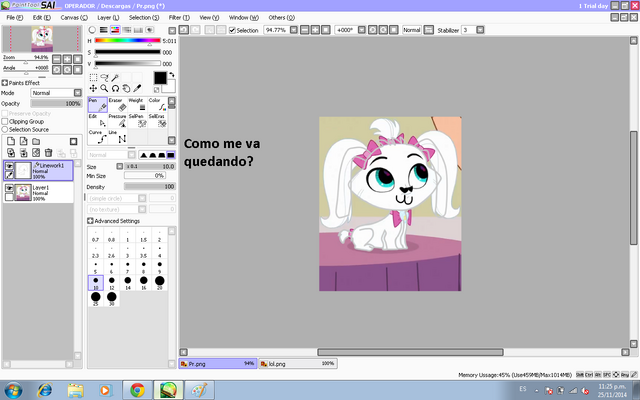Select the Weight tool

(138, 105)
